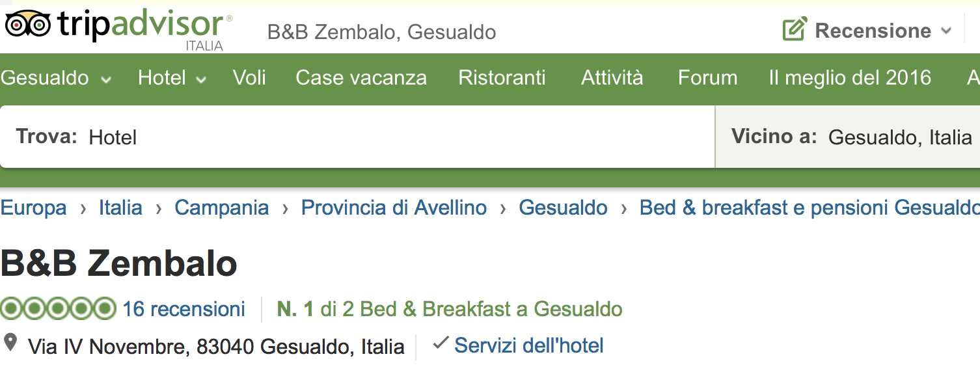Expand the Gesualdo dropdown arrow
The width and height of the screenshot is (980, 376).
click(x=106, y=80)
